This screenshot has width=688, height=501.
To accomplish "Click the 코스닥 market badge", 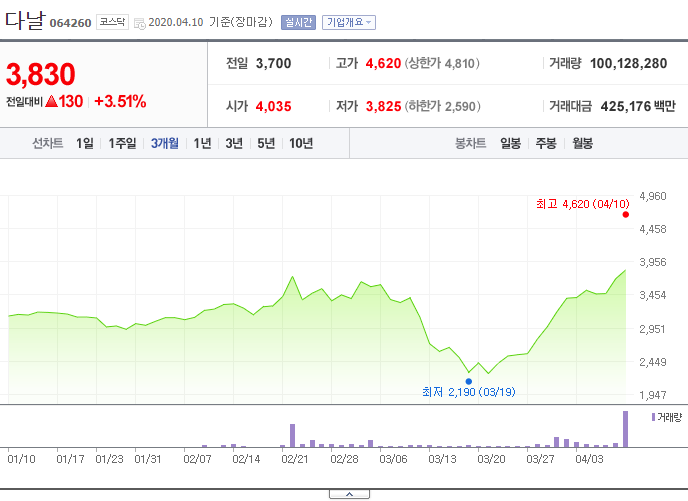I will pyautogui.click(x=112, y=22).
